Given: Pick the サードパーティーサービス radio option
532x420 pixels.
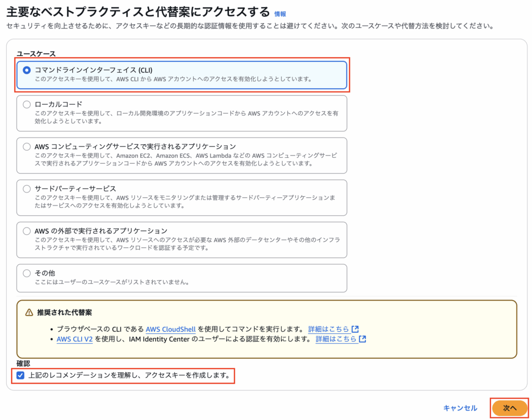Looking at the screenshot, I should [26, 189].
